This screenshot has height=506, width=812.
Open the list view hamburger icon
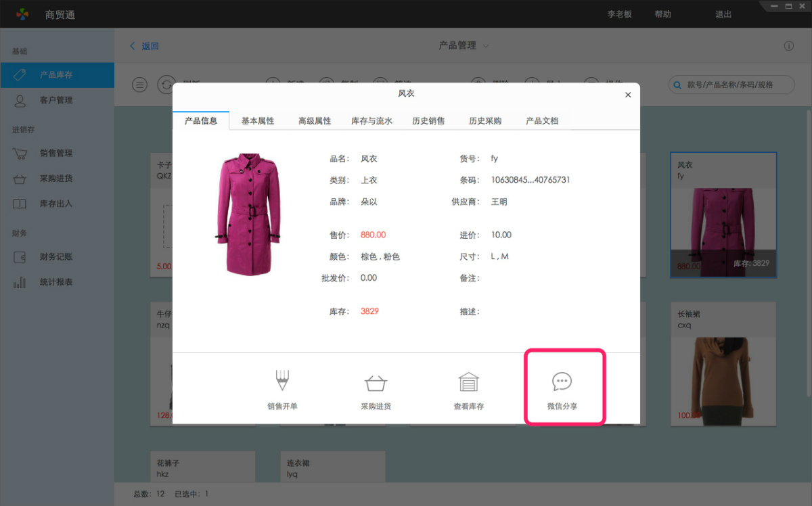[139, 85]
